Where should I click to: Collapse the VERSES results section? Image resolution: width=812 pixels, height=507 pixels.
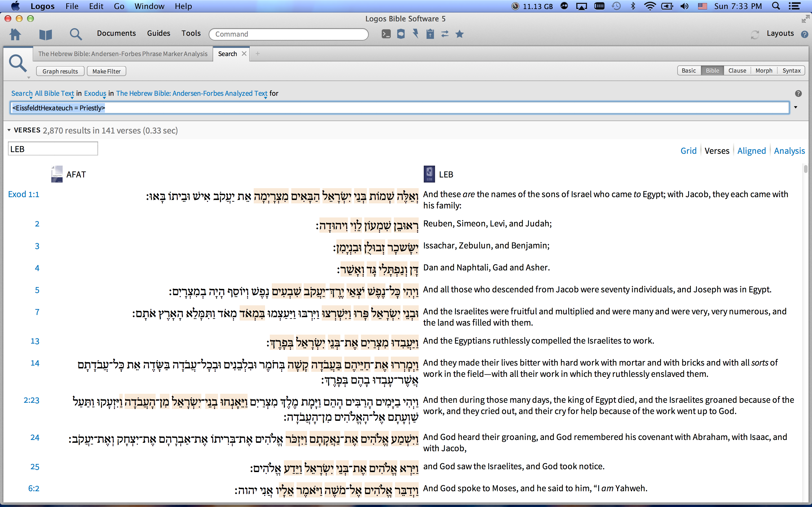pos(9,130)
